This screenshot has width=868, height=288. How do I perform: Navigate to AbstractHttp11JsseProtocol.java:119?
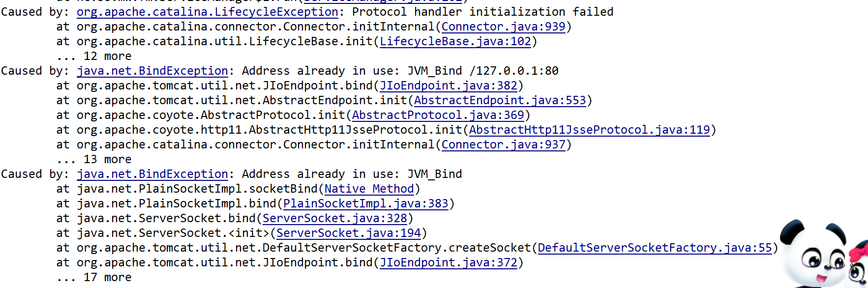pyautogui.click(x=590, y=130)
